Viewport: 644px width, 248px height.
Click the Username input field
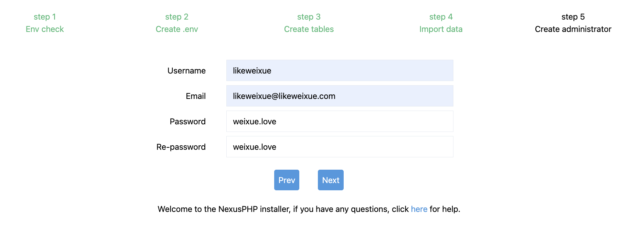pos(340,70)
